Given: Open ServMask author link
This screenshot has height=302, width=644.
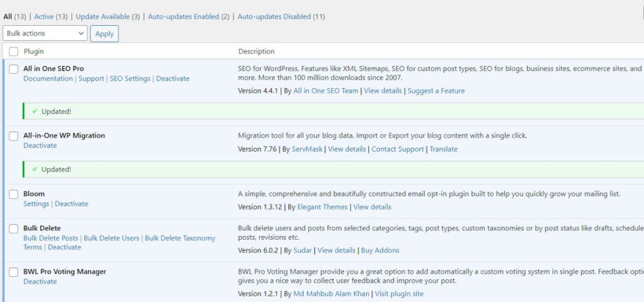Looking at the screenshot, I should pos(307,149).
